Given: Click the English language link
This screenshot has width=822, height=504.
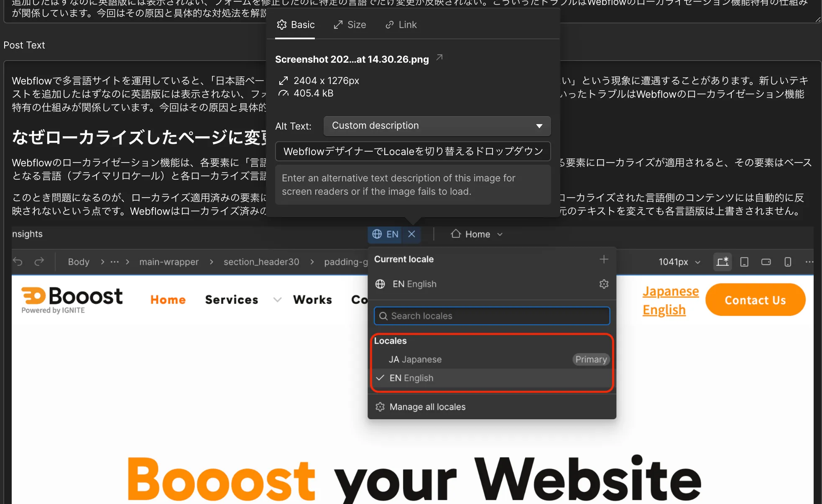Looking at the screenshot, I should pyautogui.click(x=664, y=310).
